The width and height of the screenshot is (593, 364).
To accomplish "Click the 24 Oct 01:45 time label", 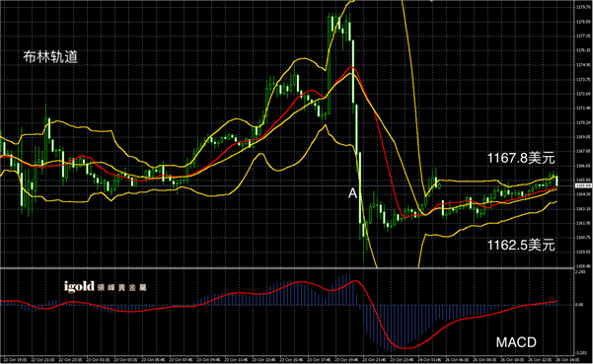I will [x=428, y=360].
